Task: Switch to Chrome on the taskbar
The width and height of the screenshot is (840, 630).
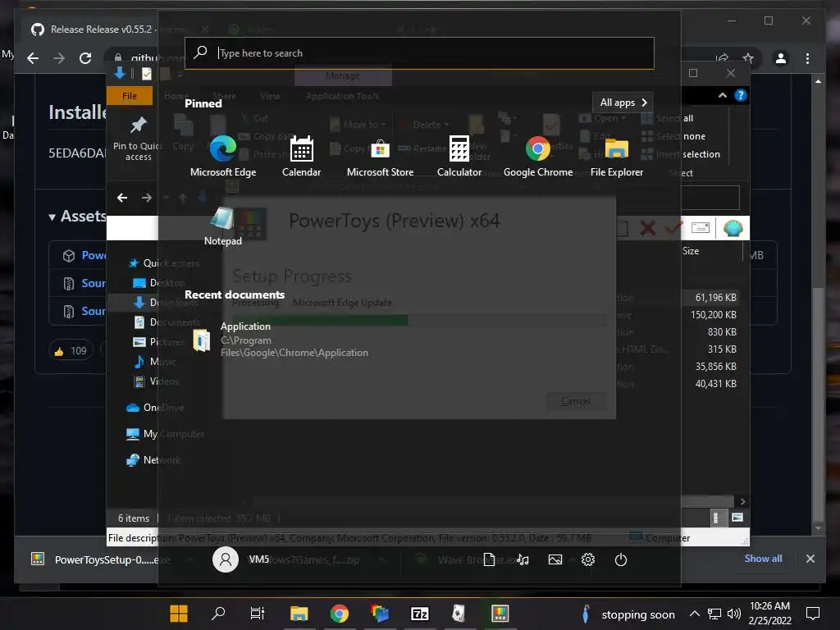Action: click(339, 614)
